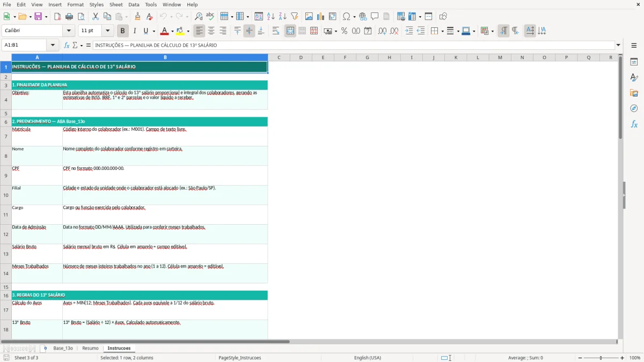Toggle Align Left
This screenshot has width=644, height=362.
pos(199,31)
